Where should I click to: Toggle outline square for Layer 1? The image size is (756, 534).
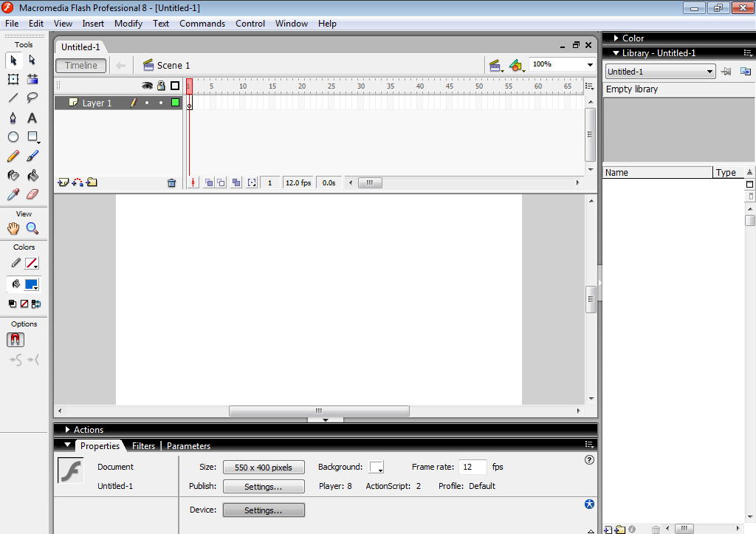point(176,102)
